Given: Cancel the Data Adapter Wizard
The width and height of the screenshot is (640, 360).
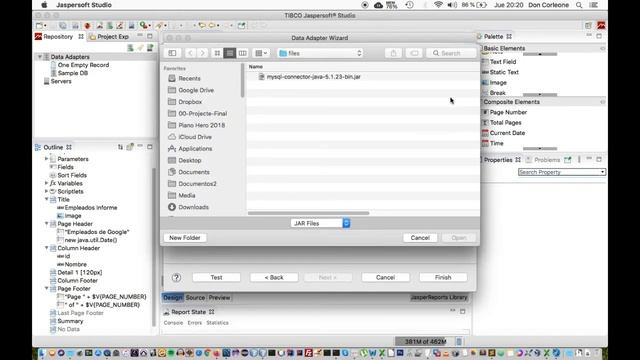Looking at the screenshot, I should click(x=385, y=278).
